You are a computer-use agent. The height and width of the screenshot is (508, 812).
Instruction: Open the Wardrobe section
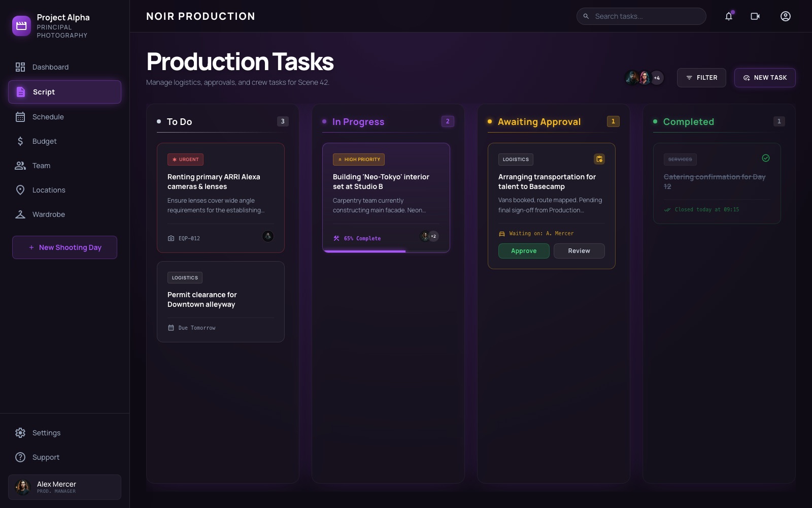coord(64,214)
